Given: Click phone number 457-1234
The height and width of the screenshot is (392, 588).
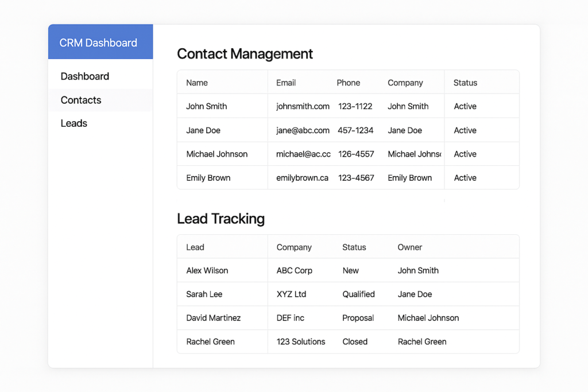Looking at the screenshot, I should coord(355,130).
